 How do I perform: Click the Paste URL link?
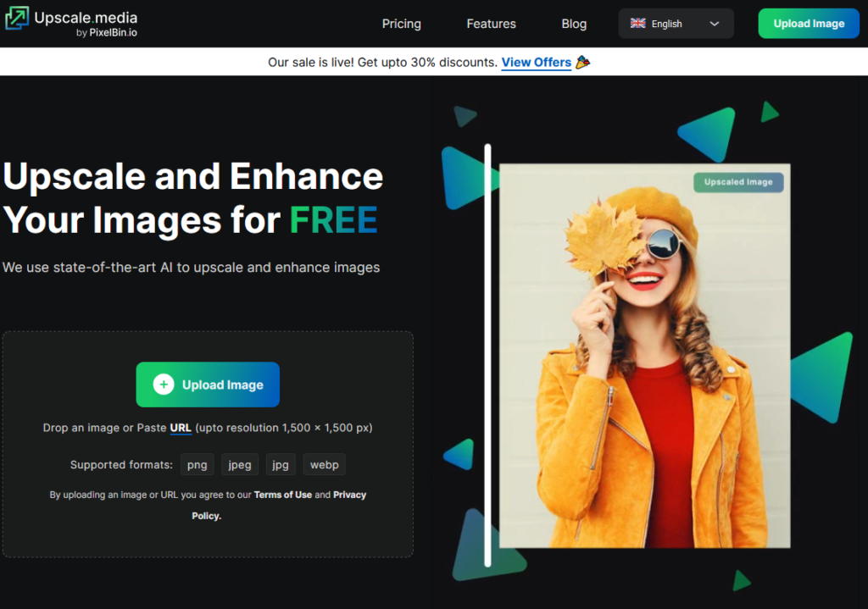point(181,428)
